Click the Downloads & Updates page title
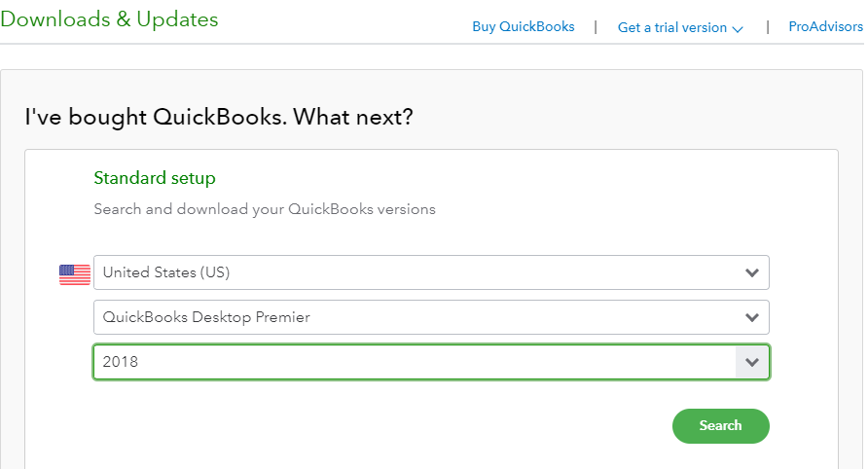The height and width of the screenshot is (469, 868). coord(109,19)
